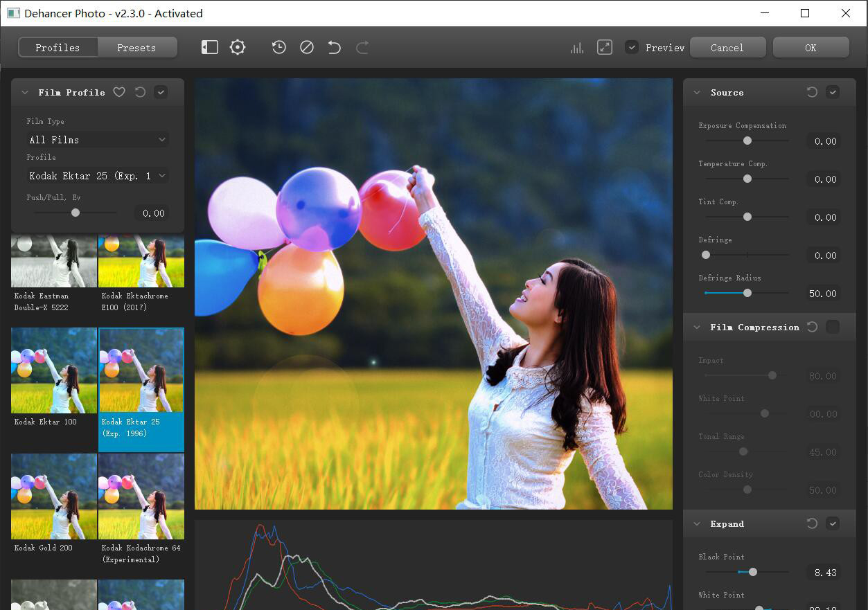Open the Profile dropdown showing Kodak Ektar 25
This screenshot has width=868, height=610.
pyautogui.click(x=96, y=175)
